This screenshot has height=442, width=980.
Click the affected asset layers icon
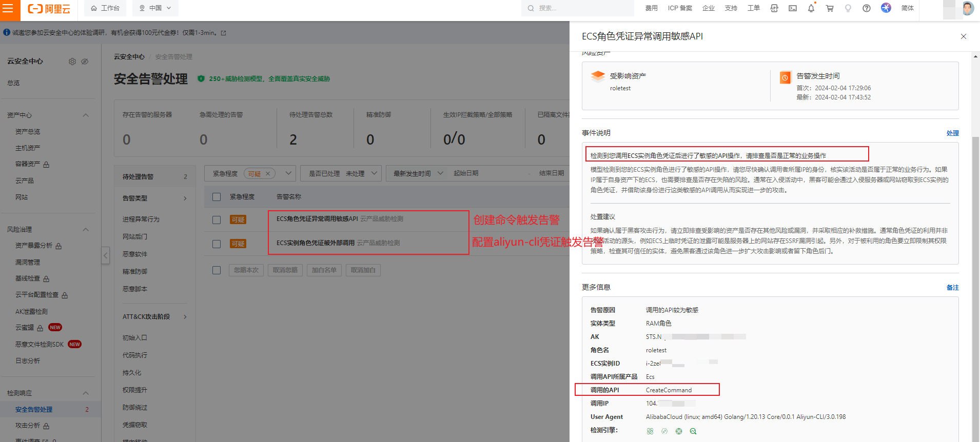coord(598,76)
